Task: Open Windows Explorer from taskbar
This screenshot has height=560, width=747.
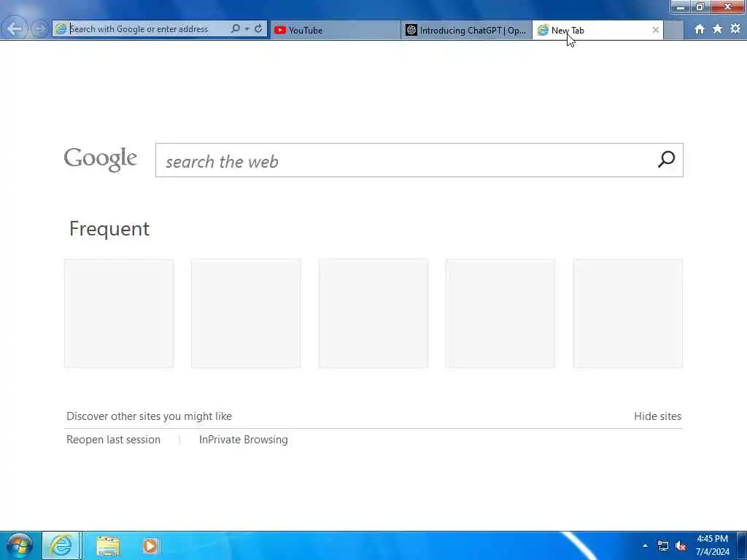Action: (108, 546)
